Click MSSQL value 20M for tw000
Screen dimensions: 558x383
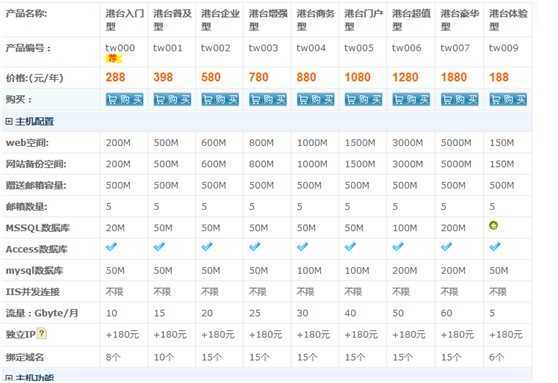[115, 228]
